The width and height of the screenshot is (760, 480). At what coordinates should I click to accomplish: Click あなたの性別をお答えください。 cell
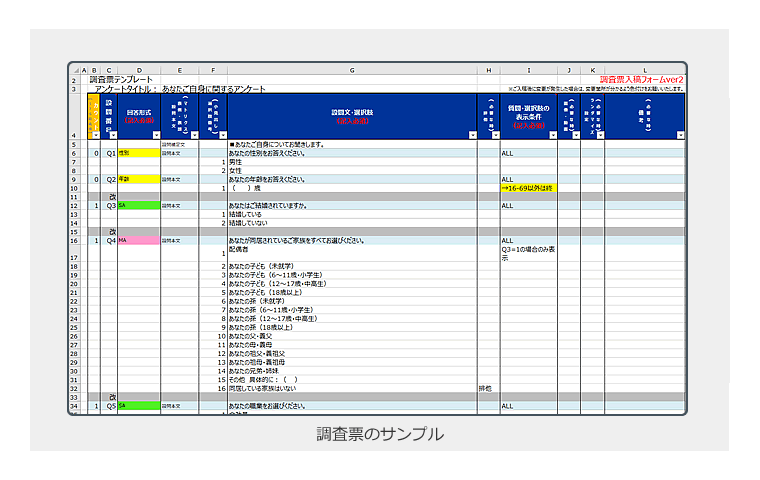352,153
